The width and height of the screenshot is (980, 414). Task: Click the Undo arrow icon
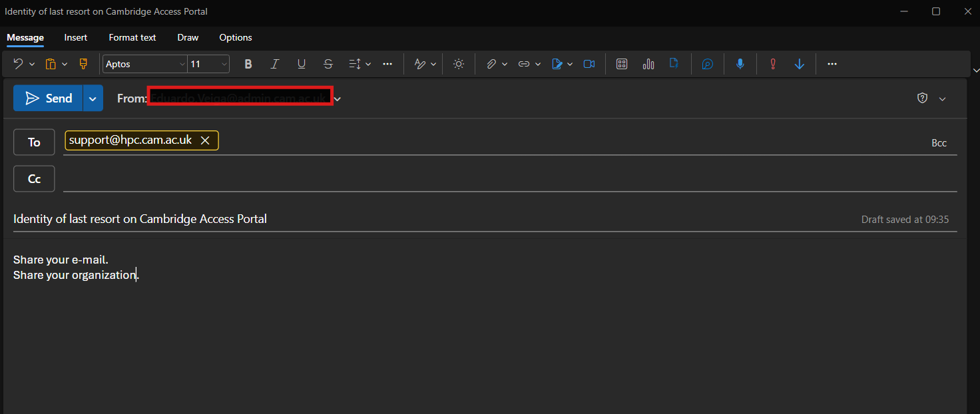pos(18,64)
